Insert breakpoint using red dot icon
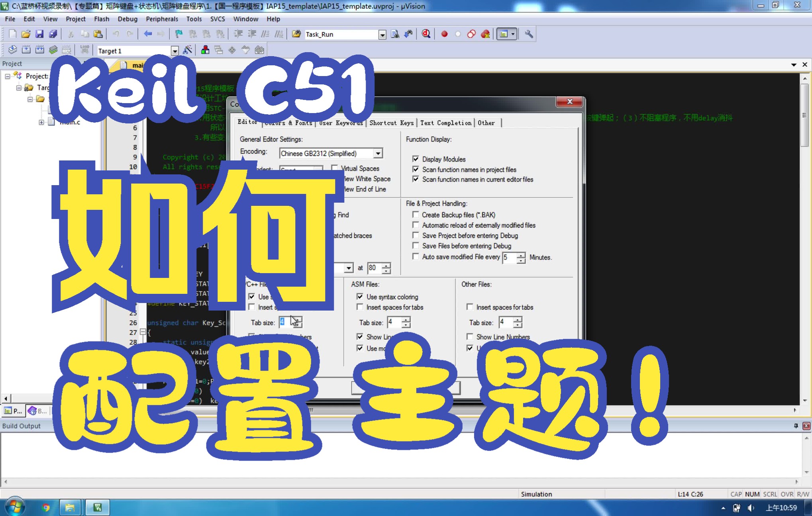 (x=444, y=34)
